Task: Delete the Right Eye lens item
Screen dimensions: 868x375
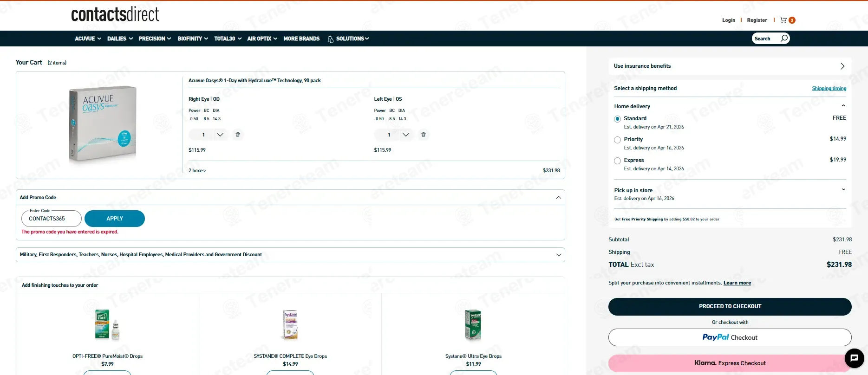Action: [x=238, y=135]
